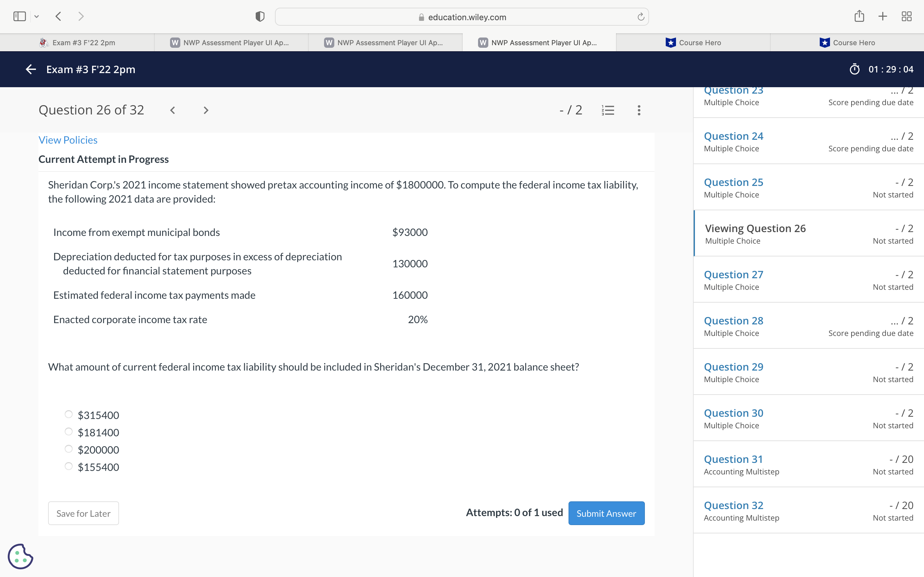Expand the Safari sidebar dropdown arrow

(37, 16)
